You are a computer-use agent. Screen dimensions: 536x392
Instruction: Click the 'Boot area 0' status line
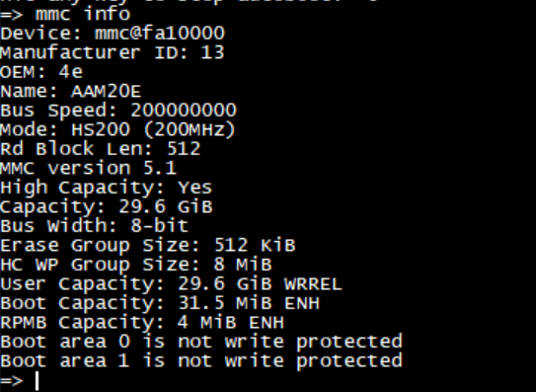click(201, 342)
